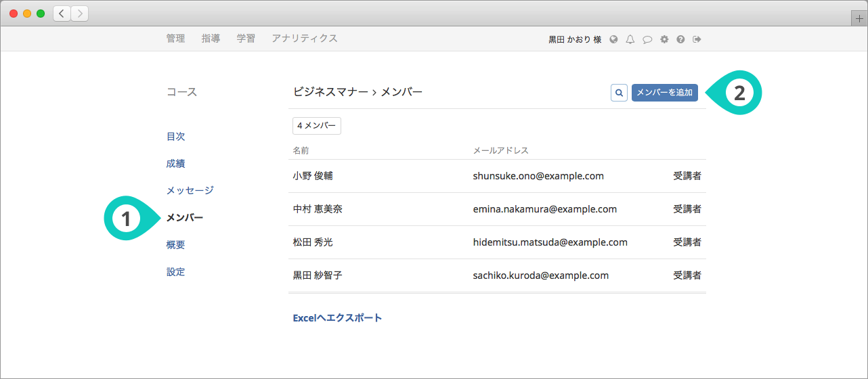The image size is (868, 379).
Task: Open a new tab with plus button
Action: pyautogui.click(x=860, y=19)
